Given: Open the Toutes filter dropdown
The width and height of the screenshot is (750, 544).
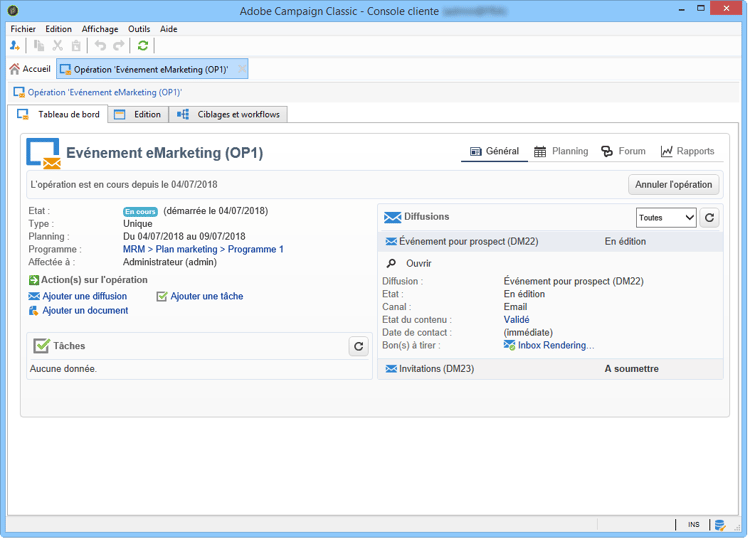Looking at the screenshot, I should pyautogui.click(x=666, y=218).
